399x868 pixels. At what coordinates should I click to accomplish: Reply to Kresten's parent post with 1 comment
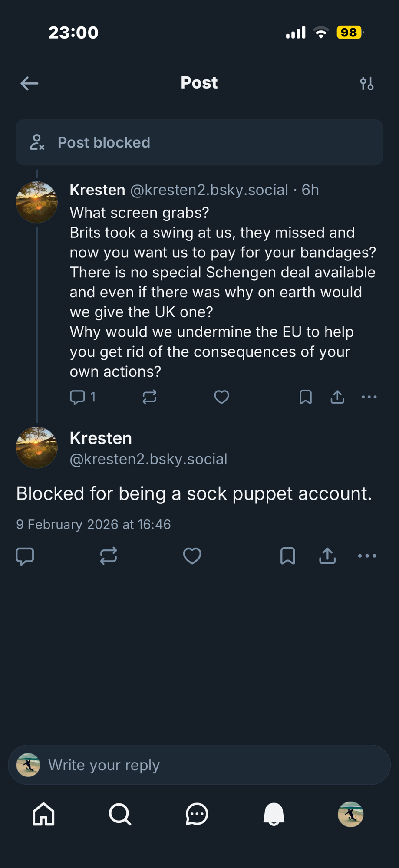point(78,397)
